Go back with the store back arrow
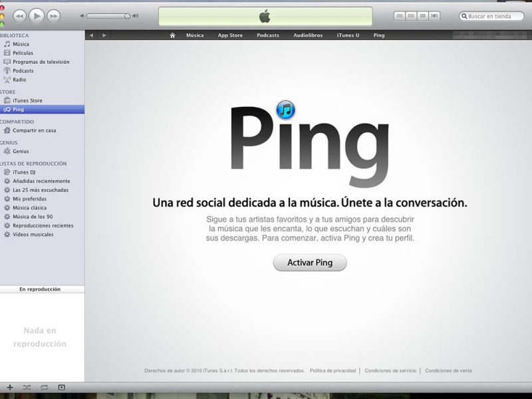This screenshot has height=399, width=532. 91,35
